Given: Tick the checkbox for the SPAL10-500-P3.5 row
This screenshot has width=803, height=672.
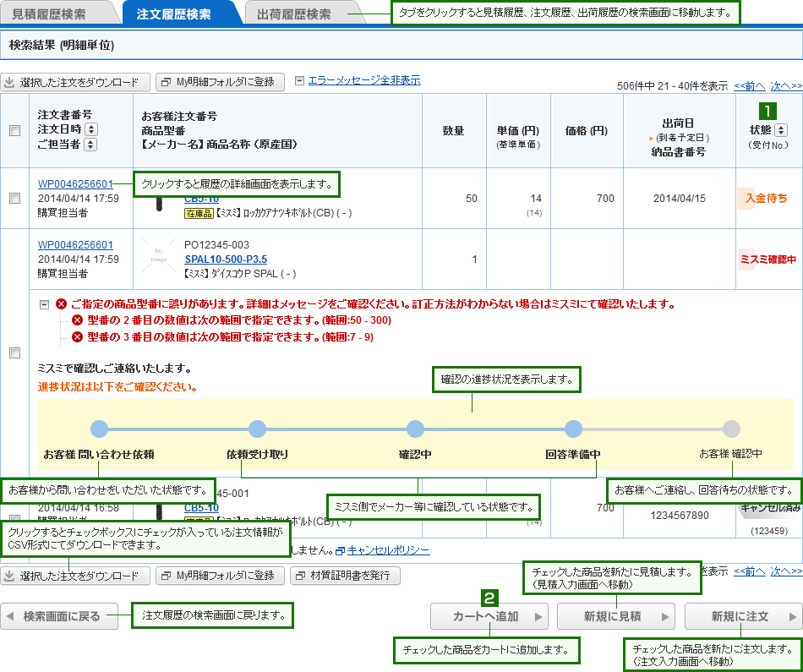Looking at the screenshot, I should click(x=14, y=353).
